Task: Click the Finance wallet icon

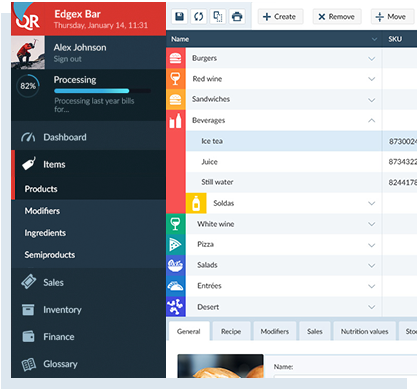Action: pos(28,336)
